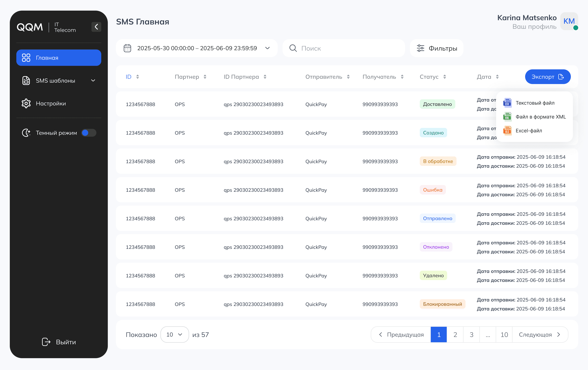Expand the date range dropdown chevron

tap(267, 48)
